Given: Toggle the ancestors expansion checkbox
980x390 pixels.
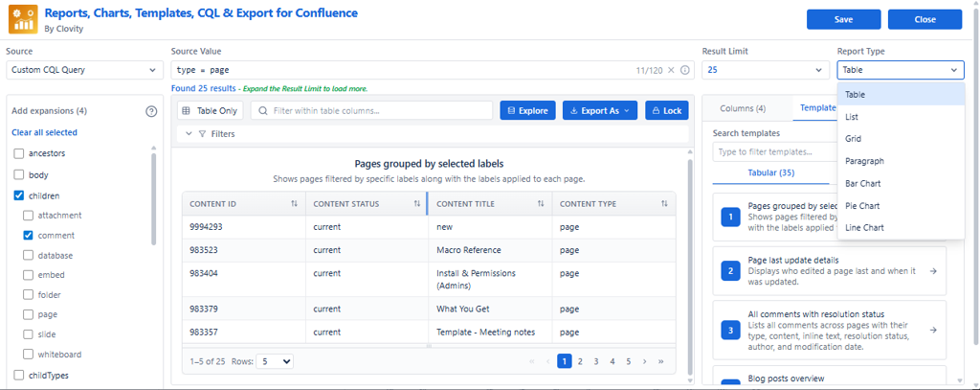Looking at the screenshot, I should point(19,153).
